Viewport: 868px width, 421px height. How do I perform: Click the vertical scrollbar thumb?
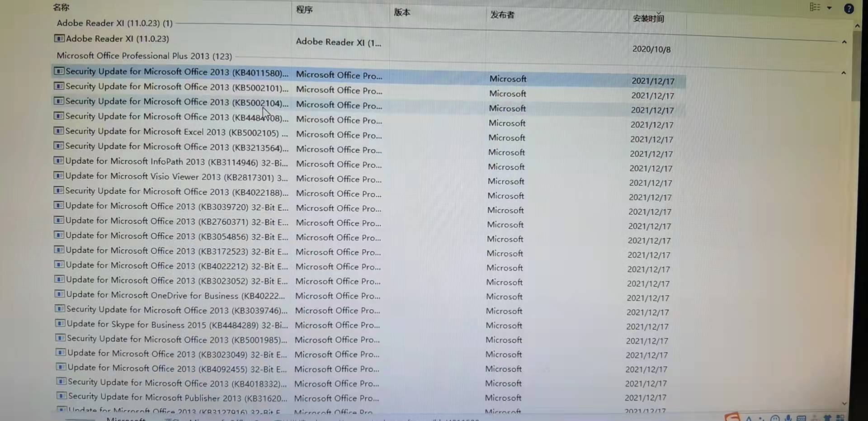point(856,66)
